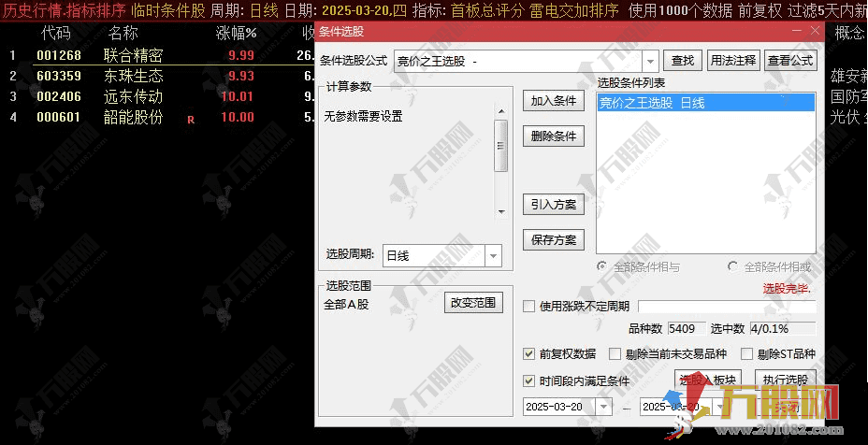Click the R marker beside 韶能股份
Screen dimensions: 868x445
tap(191, 119)
